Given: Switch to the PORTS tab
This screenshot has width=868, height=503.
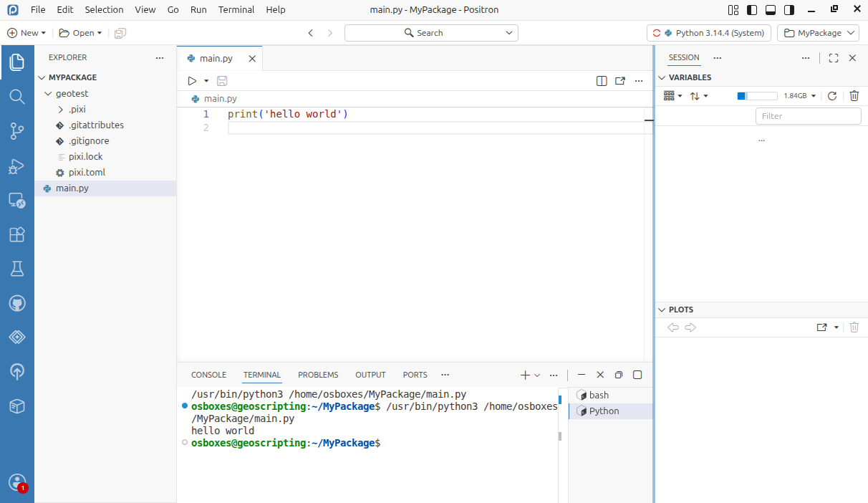Looking at the screenshot, I should (415, 375).
